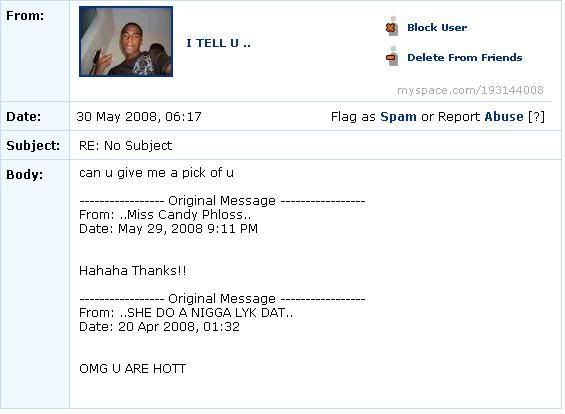
Task: Select the Delete From Friends link
Action: click(464, 57)
